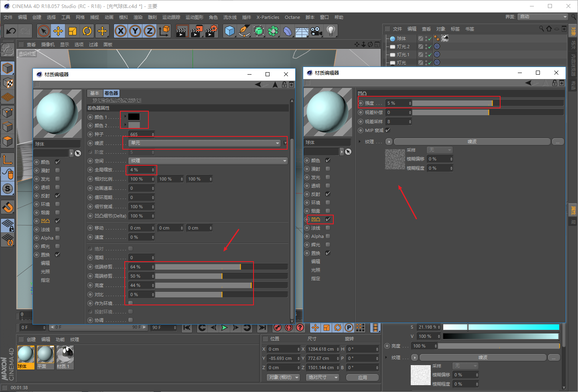
Task: Enable 协调 checkbox
Action: 130,320
